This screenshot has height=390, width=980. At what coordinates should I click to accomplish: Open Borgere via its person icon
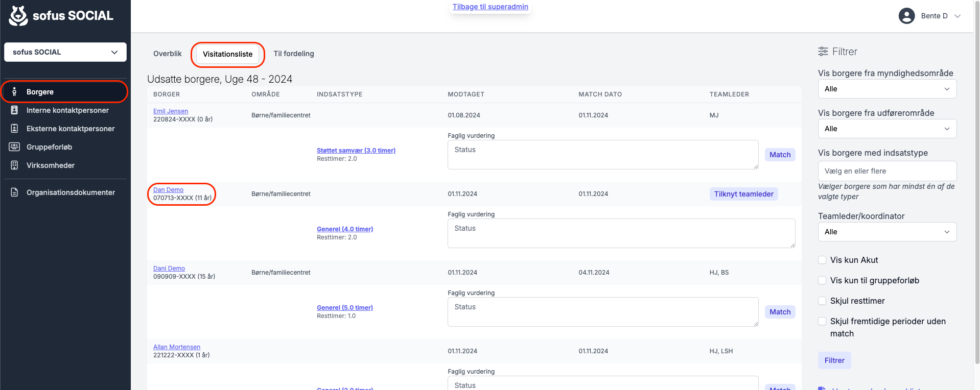pyautogui.click(x=14, y=92)
